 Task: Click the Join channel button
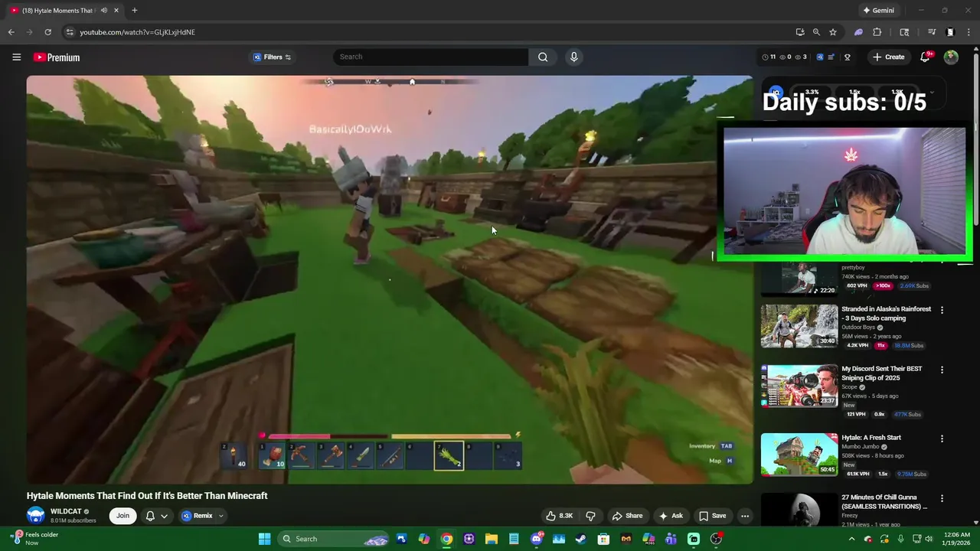click(x=122, y=516)
